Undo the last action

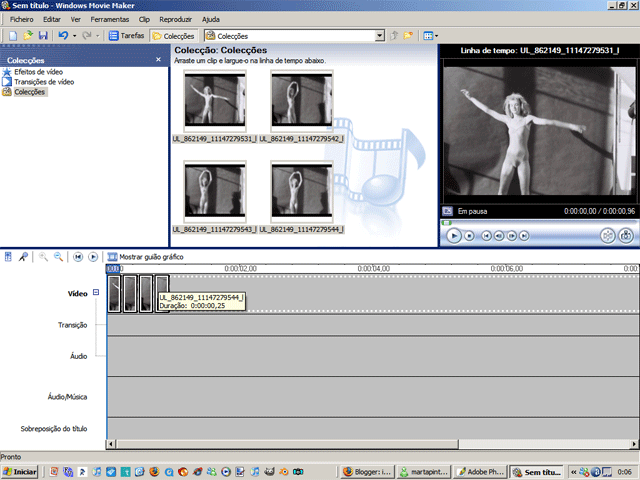[63, 36]
